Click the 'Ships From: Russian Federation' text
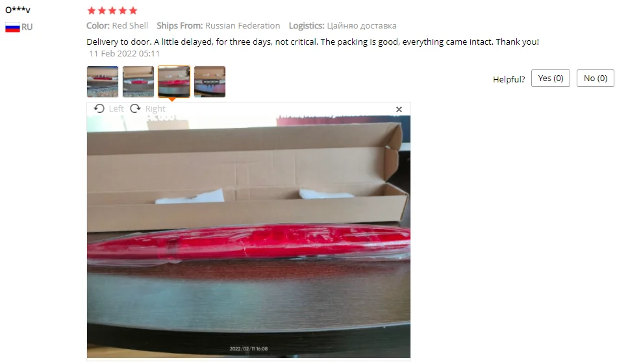Image resolution: width=628 pixels, height=364 pixels. pyautogui.click(x=218, y=25)
